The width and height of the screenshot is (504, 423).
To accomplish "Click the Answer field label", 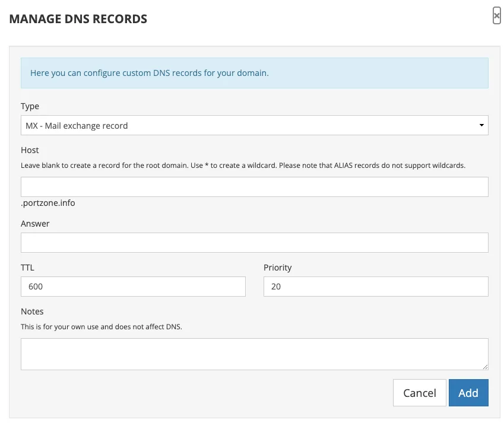I will click(35, 224).
